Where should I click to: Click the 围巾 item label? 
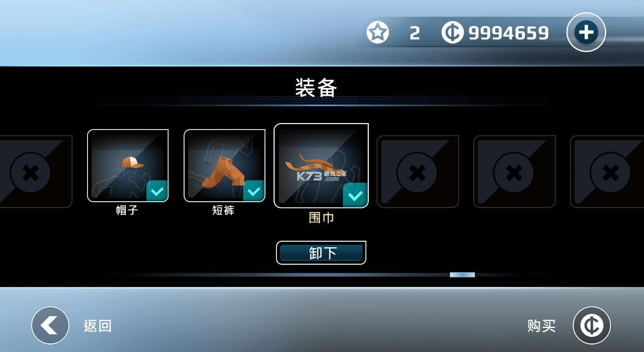click(321, 218)
